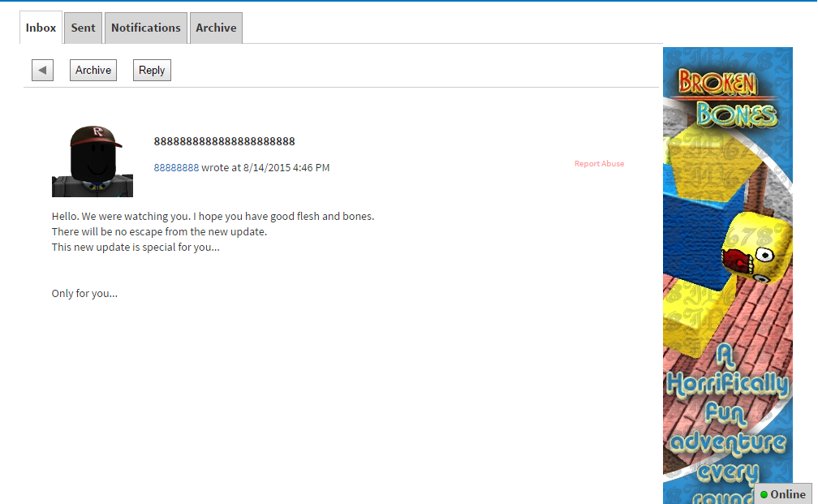Click the 'Hello. We were watching you' line
This screenshot has height=504, width=818.
[x=213, y=217]
